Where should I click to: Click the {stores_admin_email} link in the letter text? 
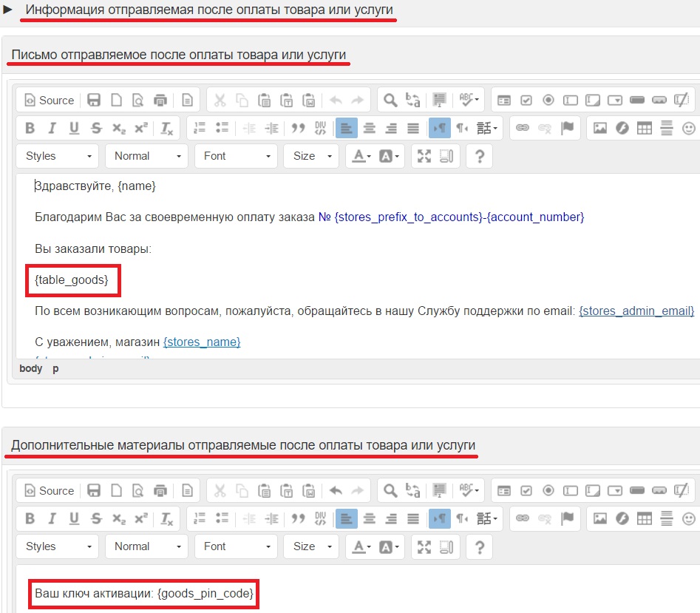(636, 311)
